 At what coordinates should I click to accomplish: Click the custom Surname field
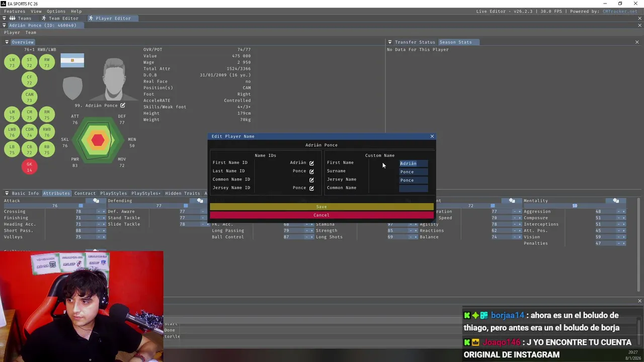tap(414, 172)
